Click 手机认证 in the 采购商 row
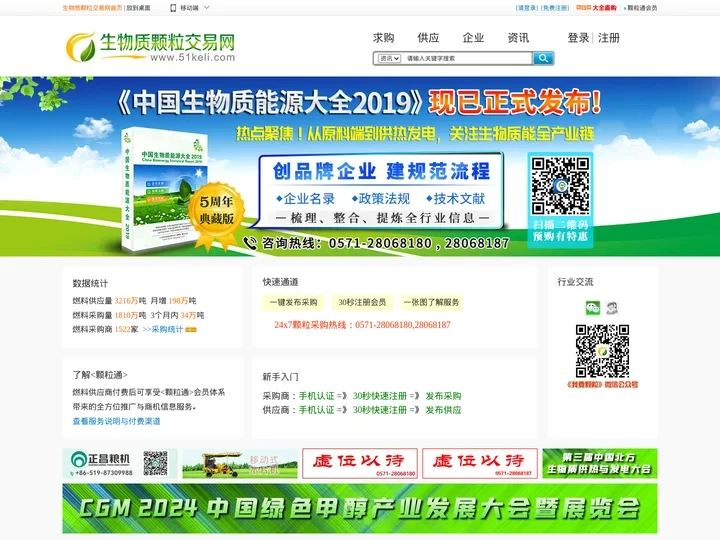The image size is (720, 540). coord(316,396)
